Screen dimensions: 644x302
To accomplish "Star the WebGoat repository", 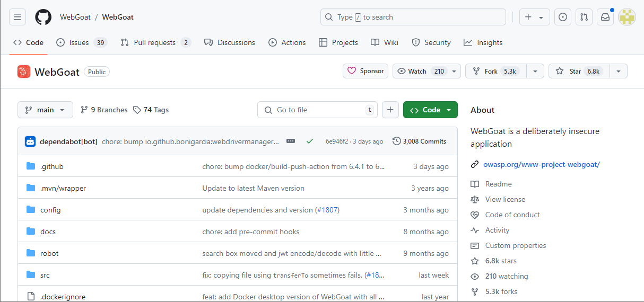I will tap(579, 71).
